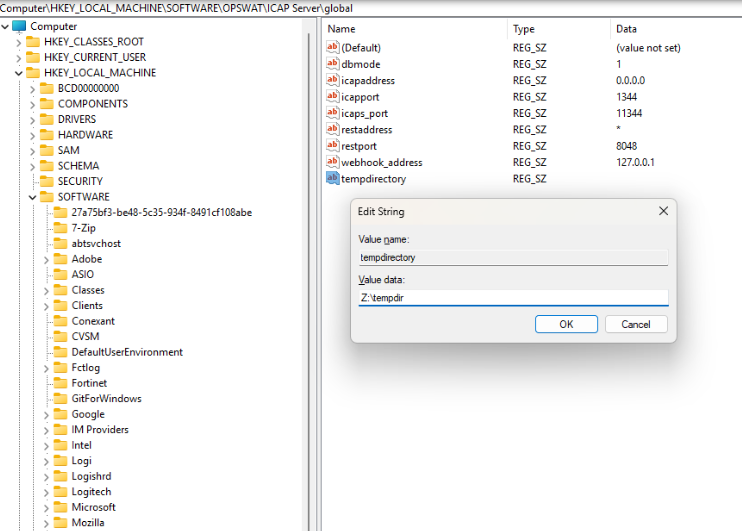Click the ASIO folder icon
This screenshot has width=742, height=531.
(61, 274)
